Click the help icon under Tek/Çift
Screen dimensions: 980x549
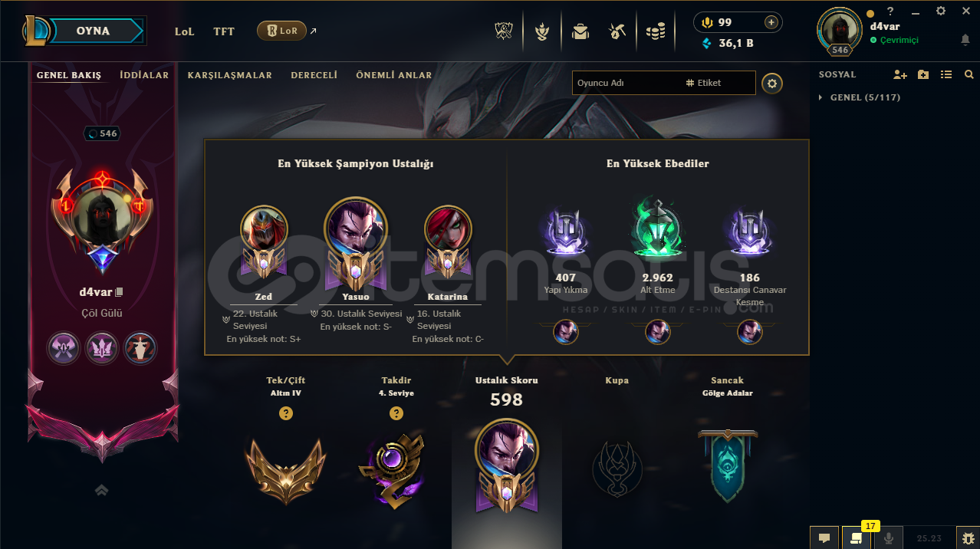(286, 413)
